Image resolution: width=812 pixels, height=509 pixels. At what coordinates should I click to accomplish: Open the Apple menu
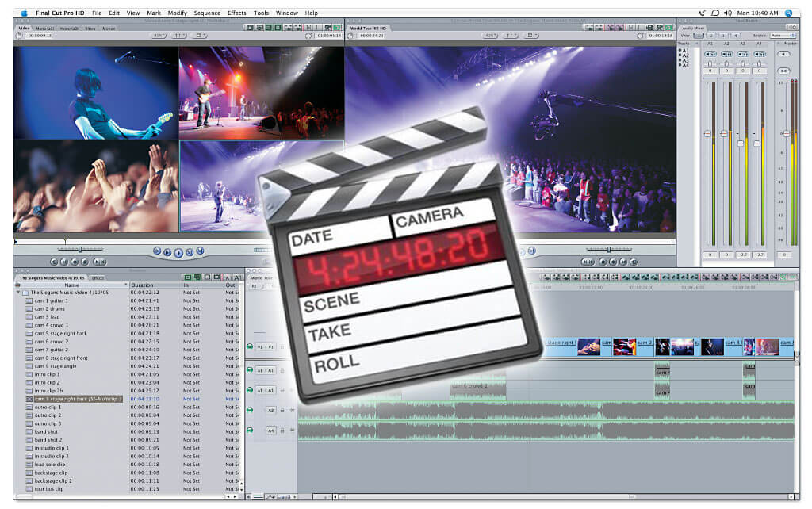[24, 13]
